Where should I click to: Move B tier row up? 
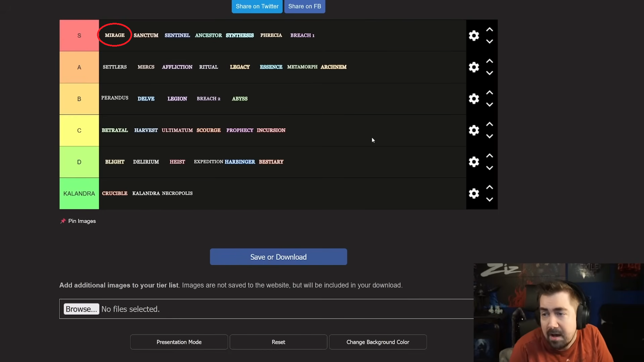click(490, 93)
